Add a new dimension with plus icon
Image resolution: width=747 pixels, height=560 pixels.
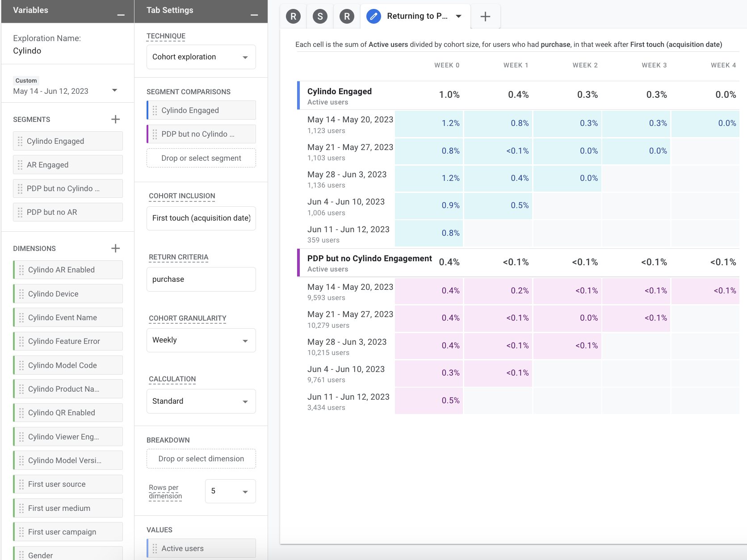[x=115, y=248]
